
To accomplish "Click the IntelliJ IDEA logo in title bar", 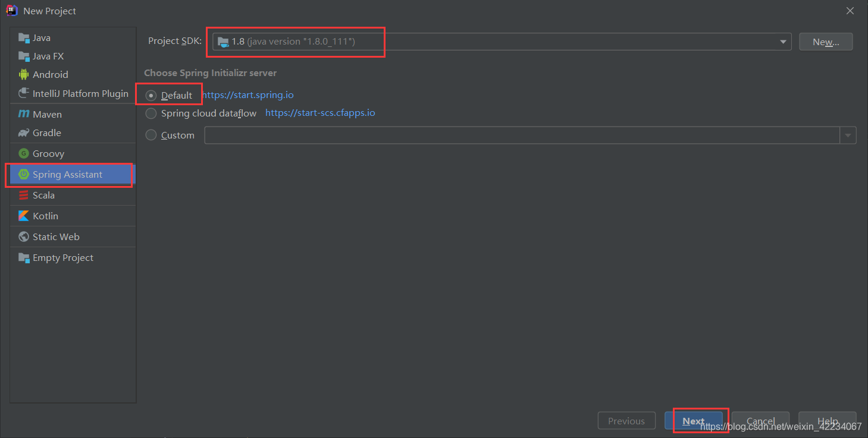I will [x=11, y=11].
